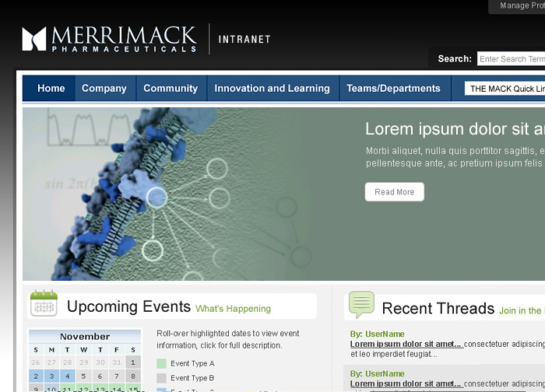Click the Event Type A legend label
Viewport: 545px width, 392px height.
point(192,363)
